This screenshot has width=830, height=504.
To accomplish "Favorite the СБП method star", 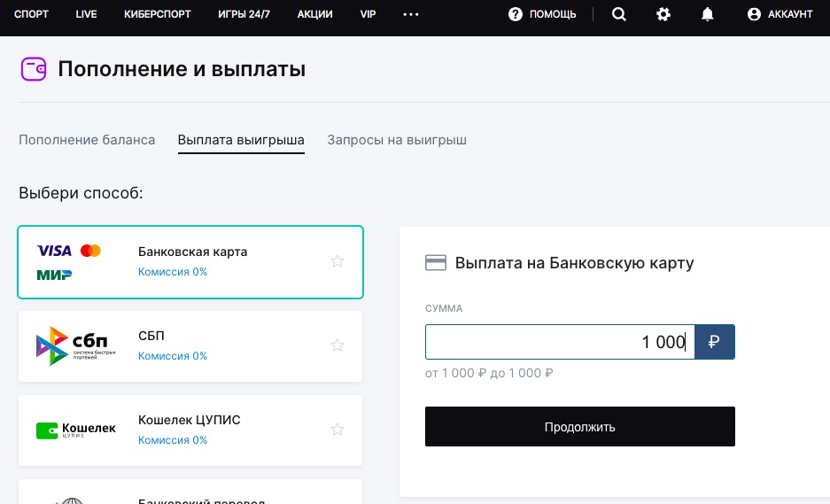I will click(x=337, y=345).
